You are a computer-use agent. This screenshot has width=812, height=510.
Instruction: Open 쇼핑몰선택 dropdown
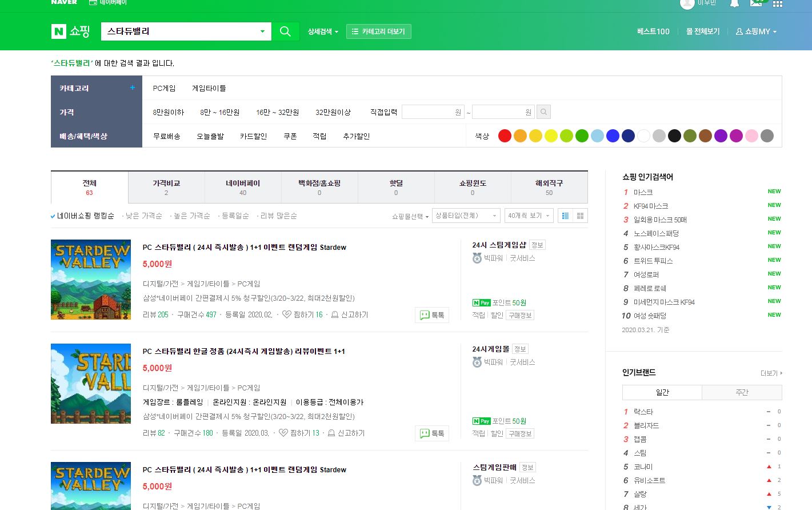pos(410,216)
